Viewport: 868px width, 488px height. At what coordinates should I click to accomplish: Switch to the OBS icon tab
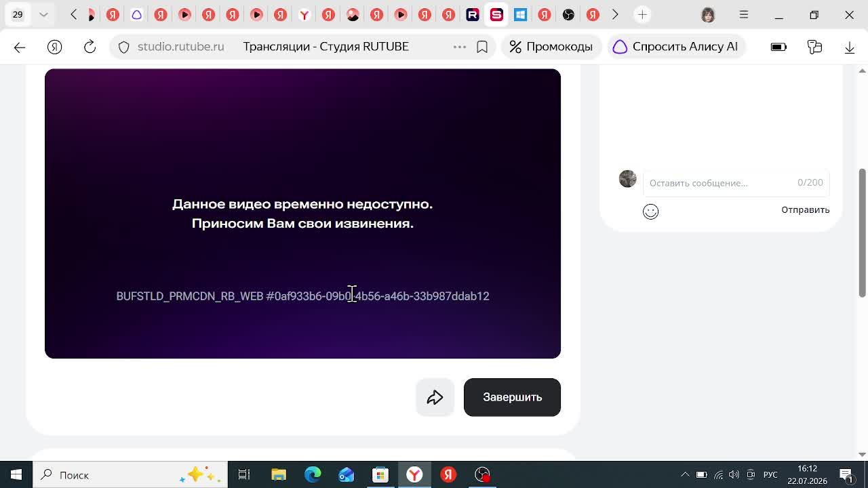pyautogui.click(x=568, y=14)
